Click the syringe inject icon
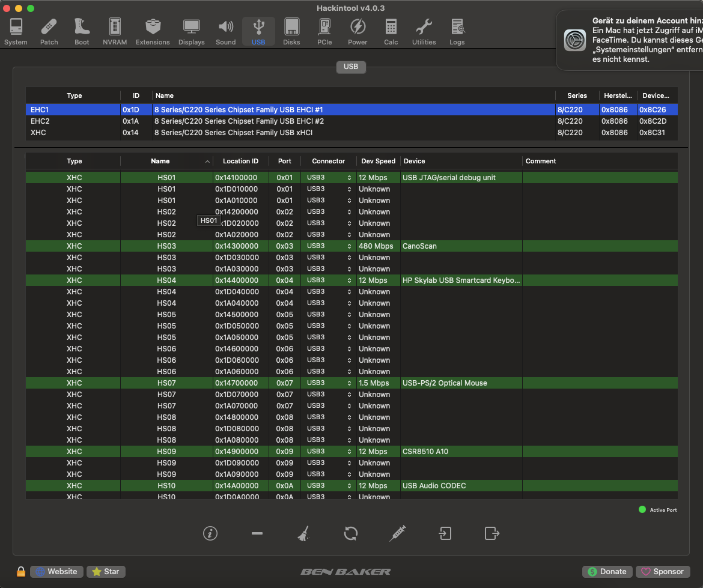This screenshot has width=703, height=588. pyautogui.click(x=398, y=533)
